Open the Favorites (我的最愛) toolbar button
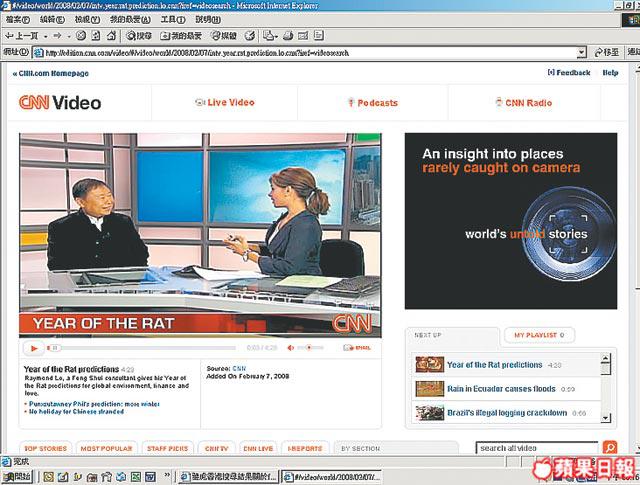Screen dimensions: 640x485 (x=181, y=36)
